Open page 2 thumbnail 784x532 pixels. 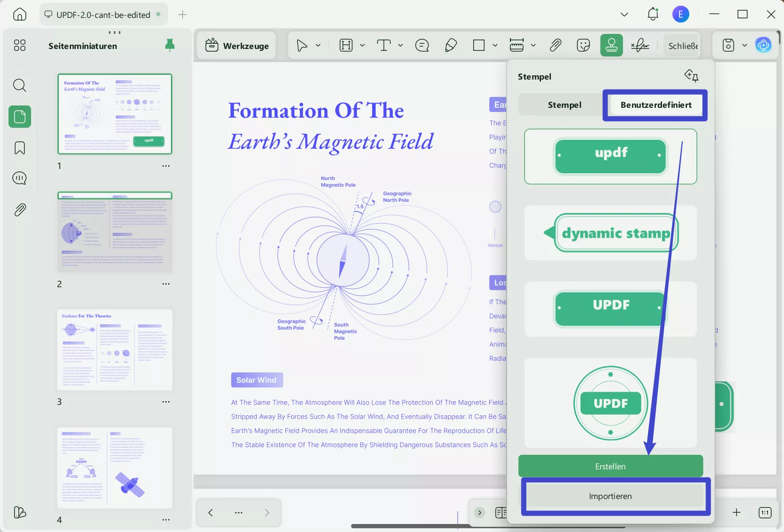pyautogui.click(x=115, y=232)
